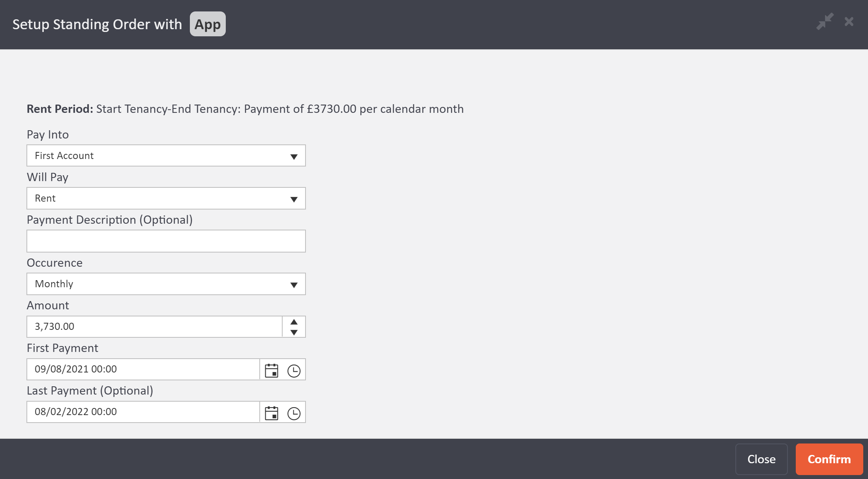
Task: Collapse the dialog with the shrink icon
Action: coord(825,22)
